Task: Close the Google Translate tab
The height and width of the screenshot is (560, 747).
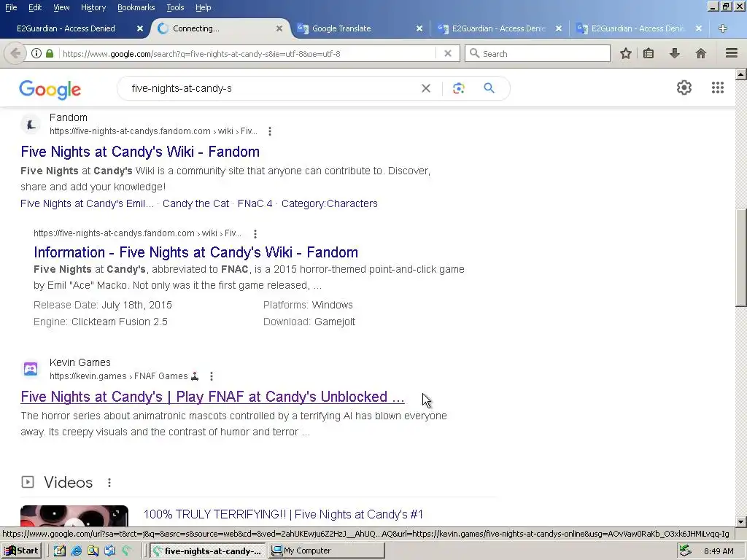Action: click(419, 28)
